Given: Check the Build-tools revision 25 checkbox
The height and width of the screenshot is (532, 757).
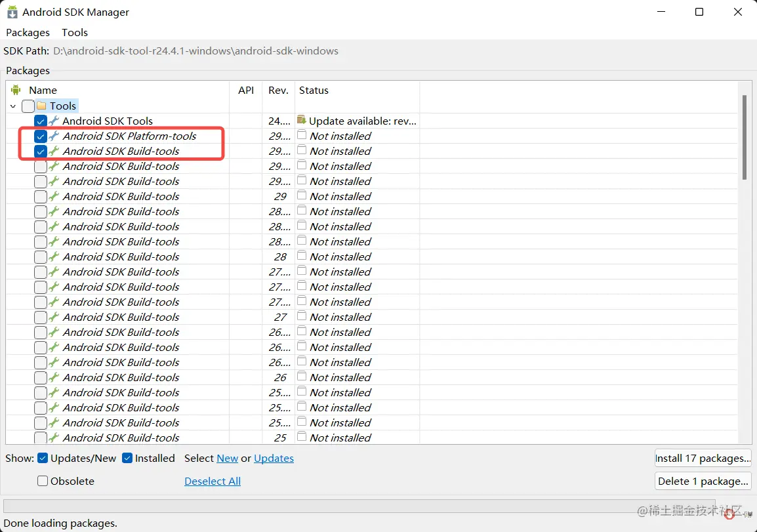Looking at the screenshot, I should click(x=41, y=438).
